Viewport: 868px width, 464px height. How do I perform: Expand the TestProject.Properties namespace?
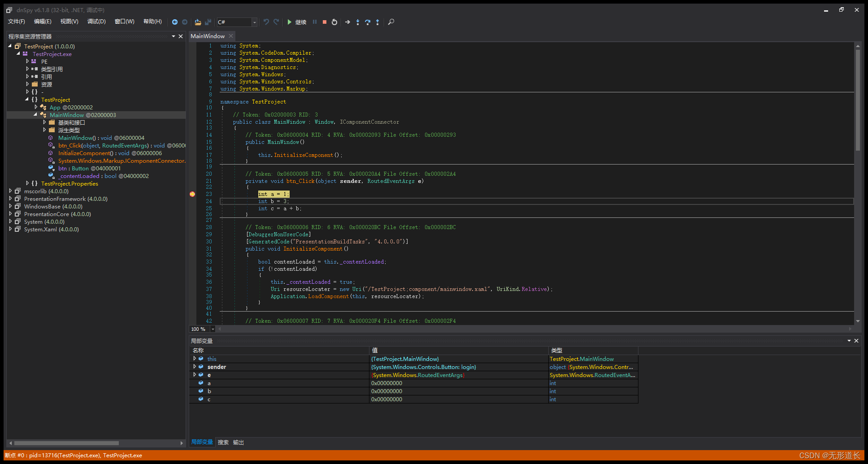point(27,183)
